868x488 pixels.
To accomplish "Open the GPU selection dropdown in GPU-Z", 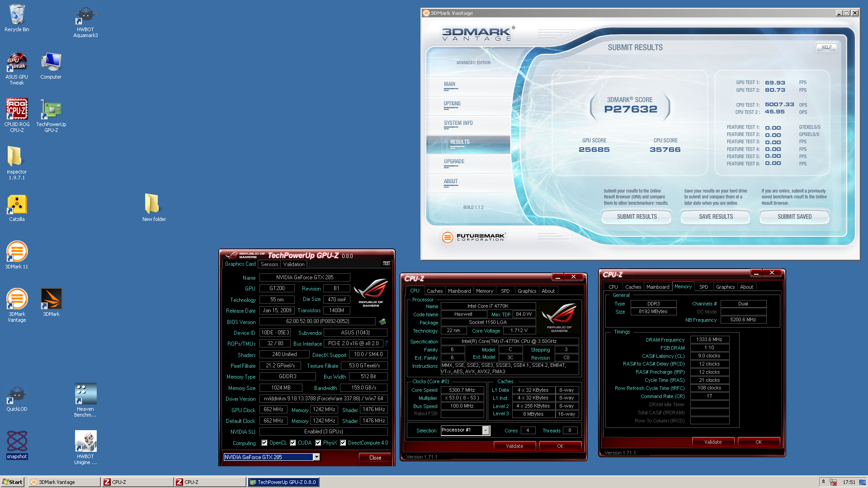I will point(316,457).
